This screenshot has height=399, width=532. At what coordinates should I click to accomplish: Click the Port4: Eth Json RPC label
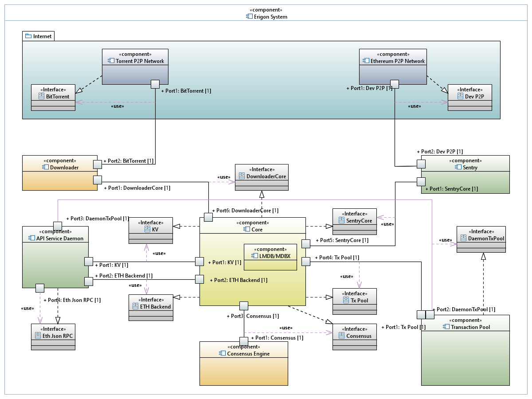72,300
